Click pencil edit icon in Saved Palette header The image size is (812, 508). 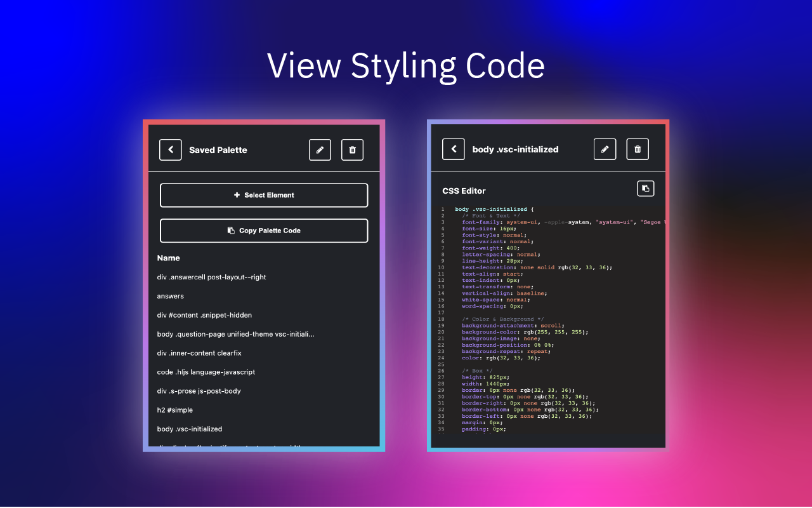pyautogui.click(x=320, y=150)
